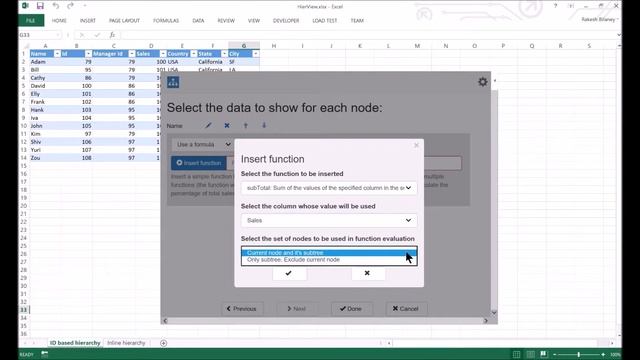Image resolution: width=640 pixels, height=360 pixels.
Task: Open the HOME ribbon tab
Action: 59,20
